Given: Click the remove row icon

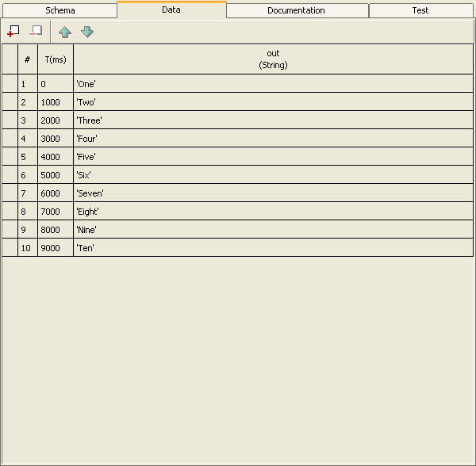Looking at the screenshot, I should tap(35, 32).
